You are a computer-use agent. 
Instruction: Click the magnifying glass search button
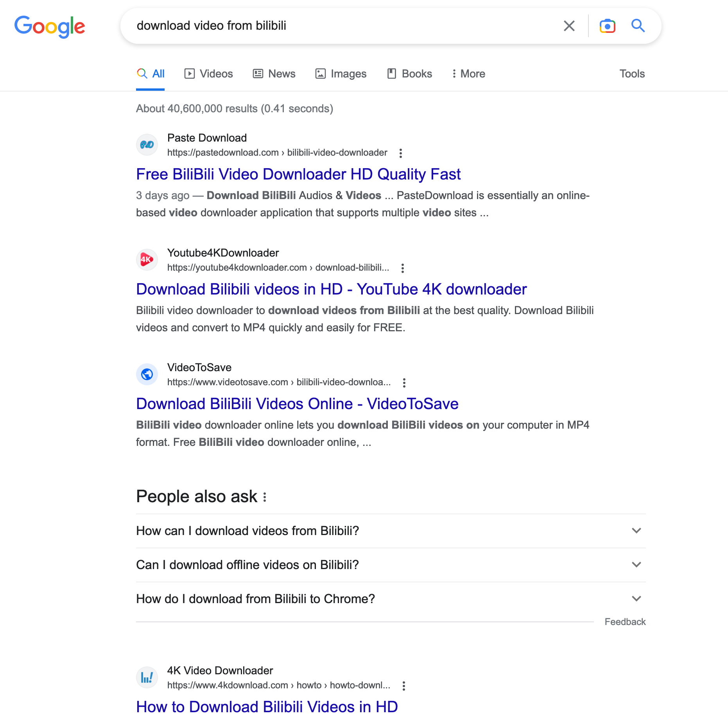click(x=638, y=26)
